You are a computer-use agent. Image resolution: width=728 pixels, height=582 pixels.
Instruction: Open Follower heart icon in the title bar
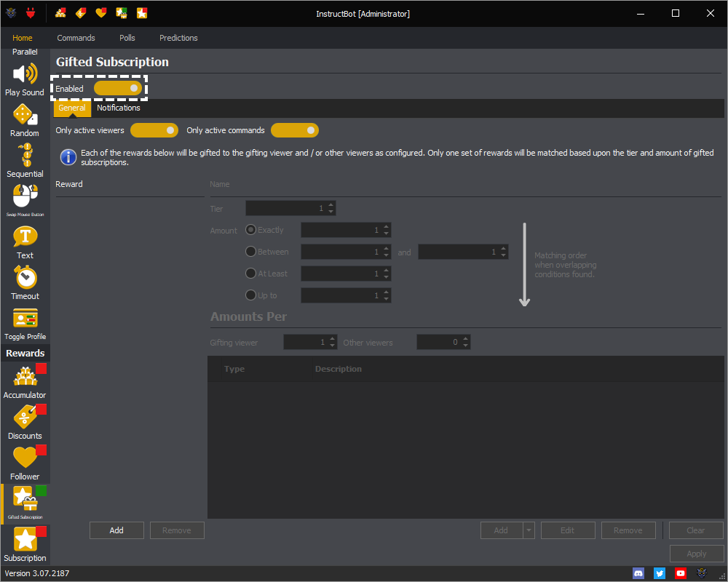point(101,13)
